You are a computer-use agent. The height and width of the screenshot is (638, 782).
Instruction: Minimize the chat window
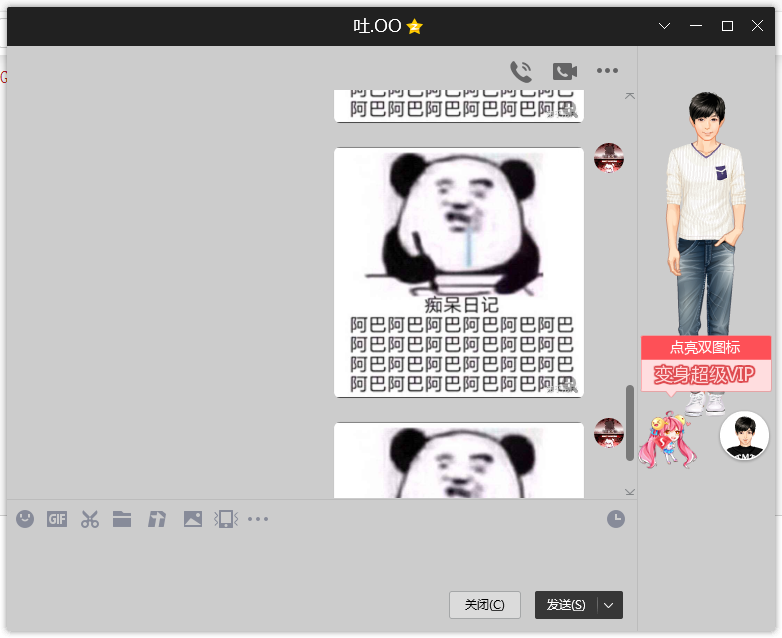point(696,26)
